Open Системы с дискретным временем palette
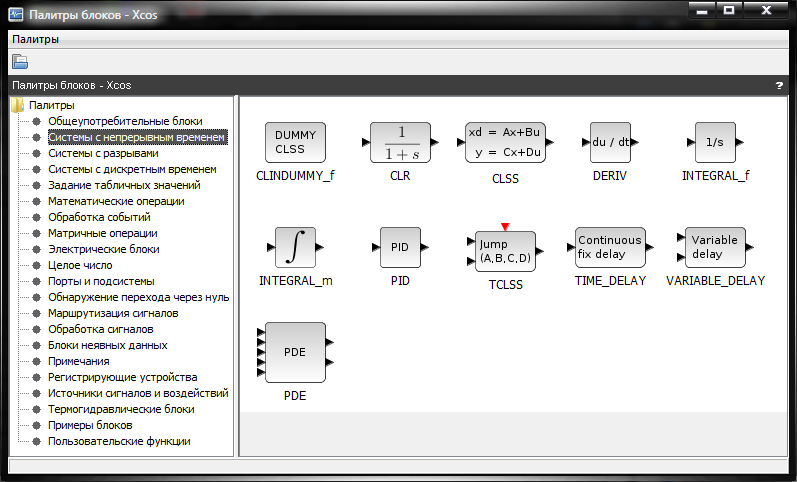This screenshot has width=797, height=482. click(x=132, y=169)
